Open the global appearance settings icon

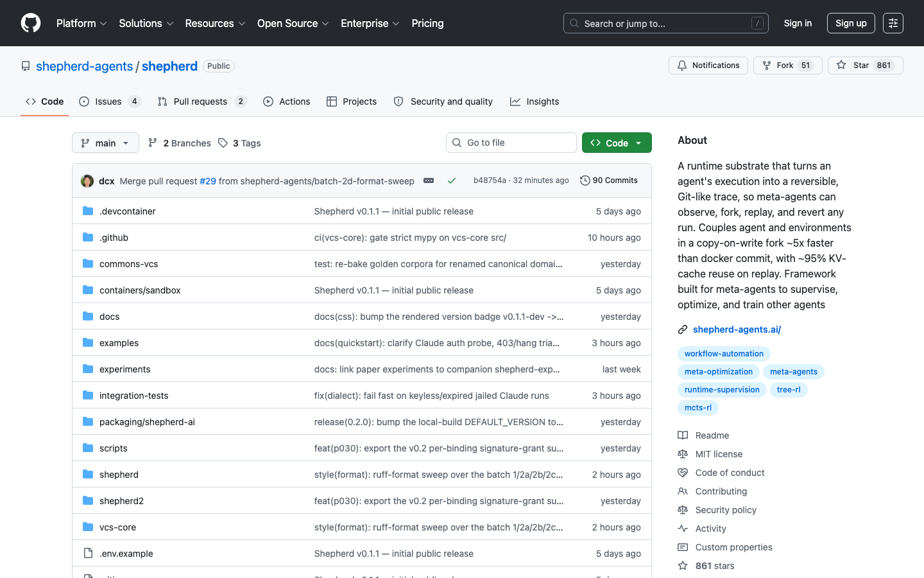point(893,23)
